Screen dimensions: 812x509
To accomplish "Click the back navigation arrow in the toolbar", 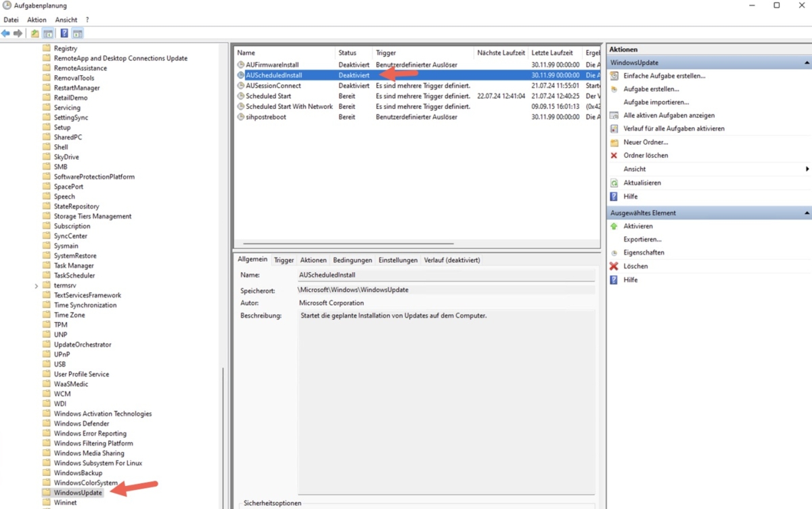I will coord(5,32).
